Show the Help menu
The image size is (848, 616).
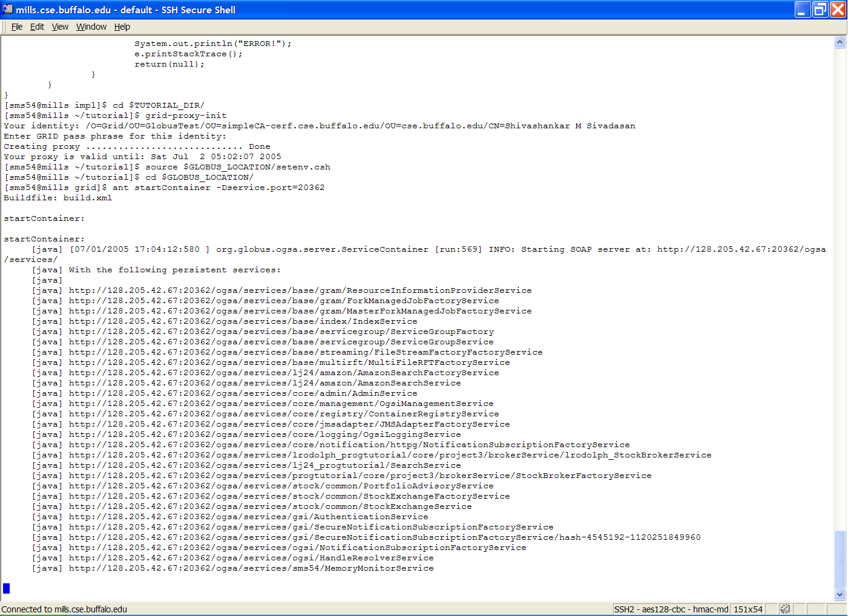[122, 27]
